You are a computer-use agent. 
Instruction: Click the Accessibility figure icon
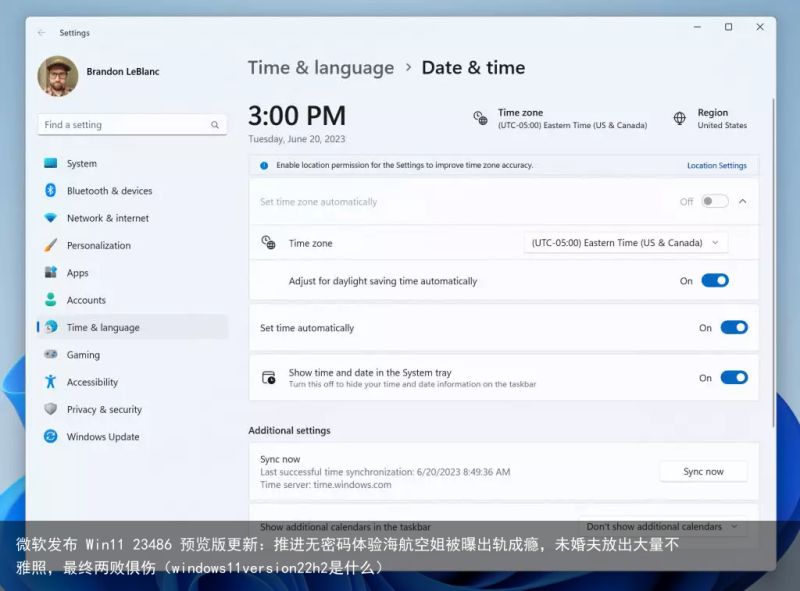coord(51,381)
